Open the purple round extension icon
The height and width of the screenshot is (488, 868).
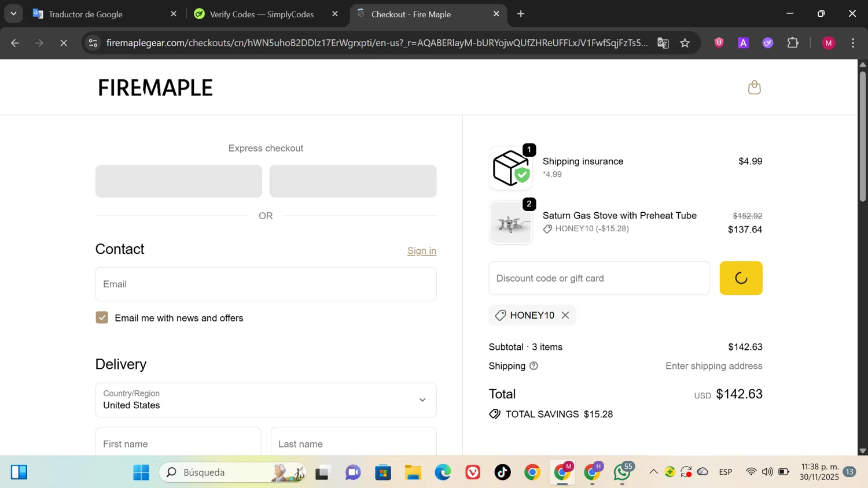pyautogui.click(x=767, y=43)
